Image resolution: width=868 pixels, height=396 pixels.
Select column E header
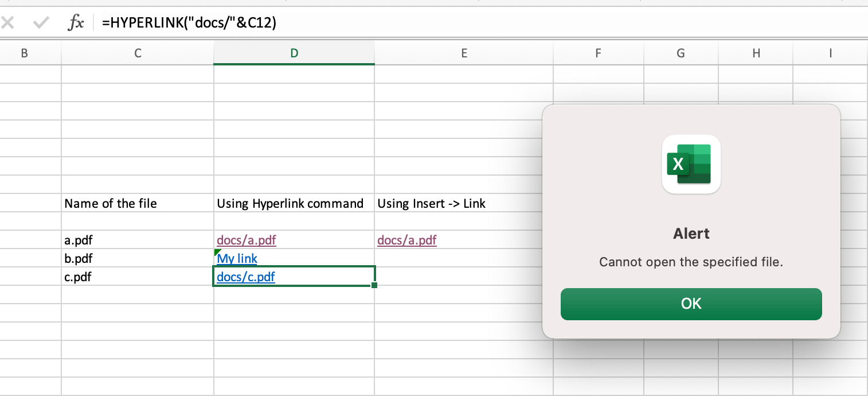[x=464, y=53]
